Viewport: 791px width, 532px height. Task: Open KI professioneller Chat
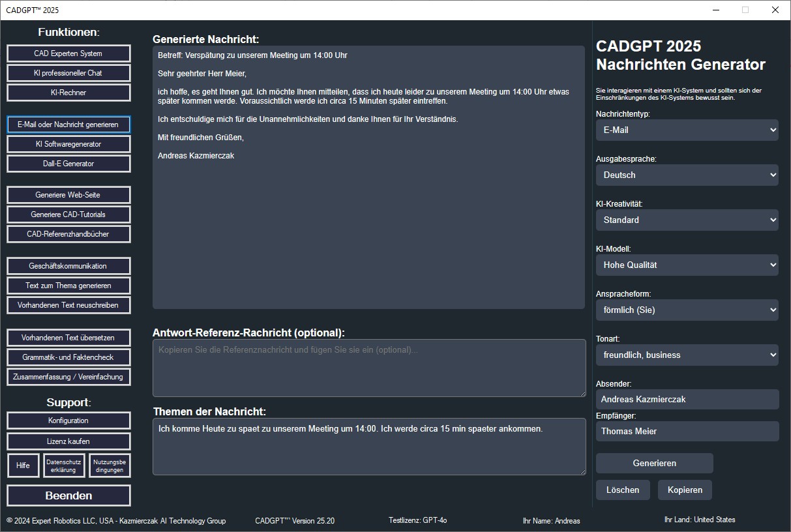point(68,73)
